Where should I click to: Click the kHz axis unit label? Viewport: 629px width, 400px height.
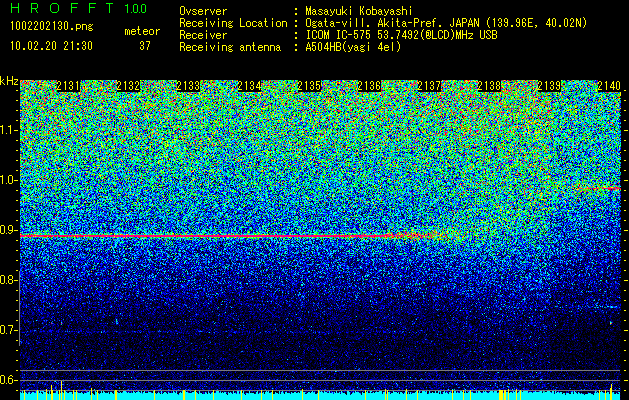point(9,81)
